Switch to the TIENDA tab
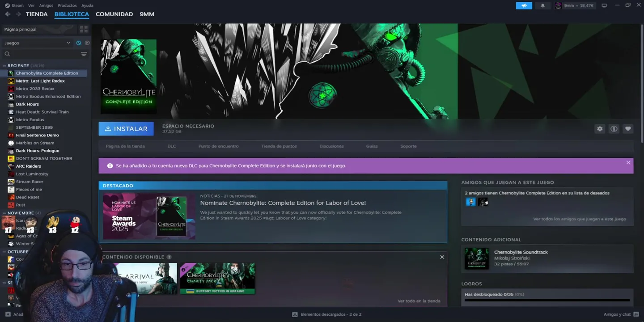This screenshot has height=322, width=644. pos(37,14)
